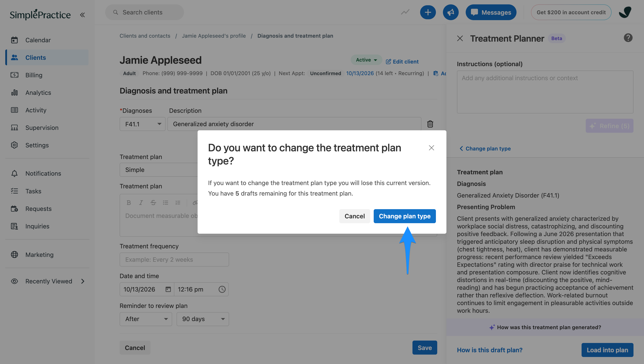Apply bold formatting in treatment plan editor

[x=129, y=203]
